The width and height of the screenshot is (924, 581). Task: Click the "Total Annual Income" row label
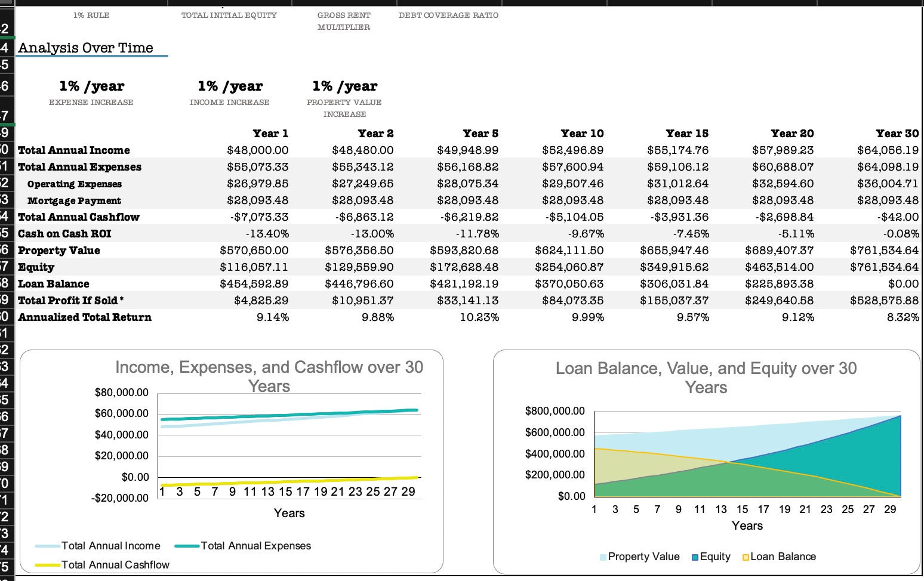[75, 150]
